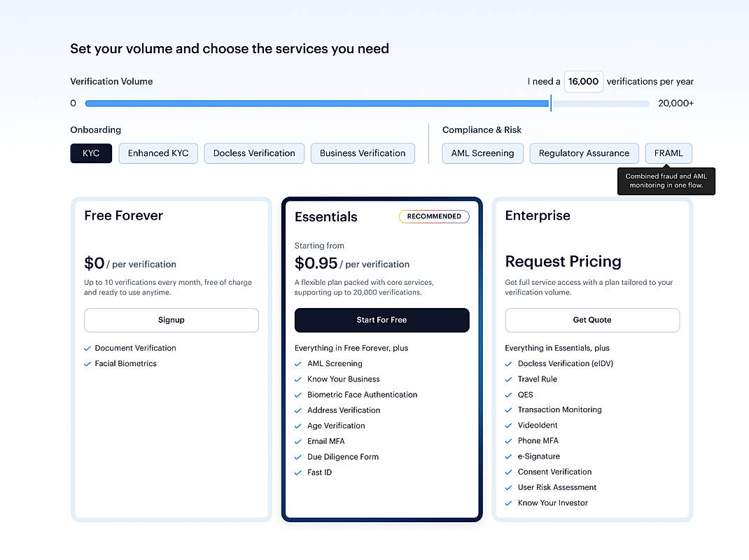Click checkmark beside Phone MFA
The image size is (749, 560).
508,441
